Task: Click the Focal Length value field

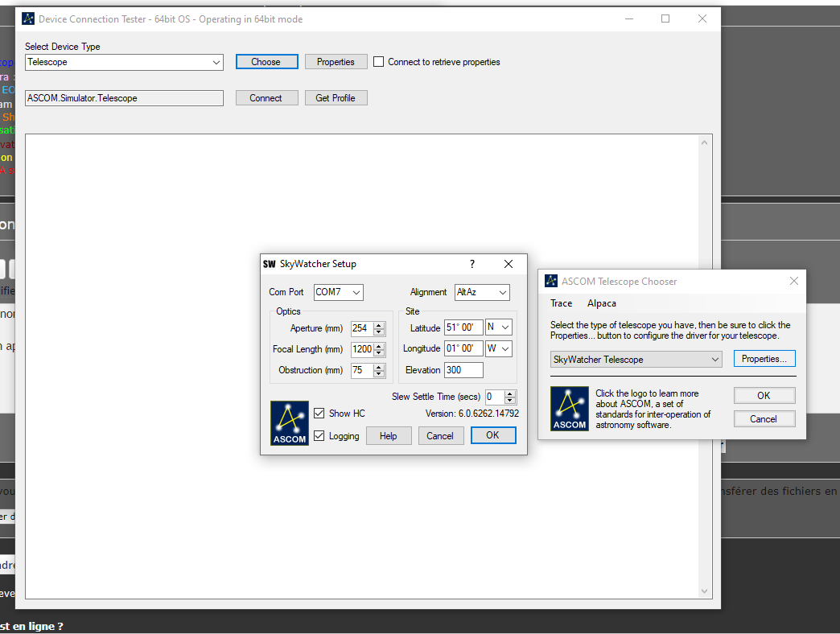Action: point(363,349)
